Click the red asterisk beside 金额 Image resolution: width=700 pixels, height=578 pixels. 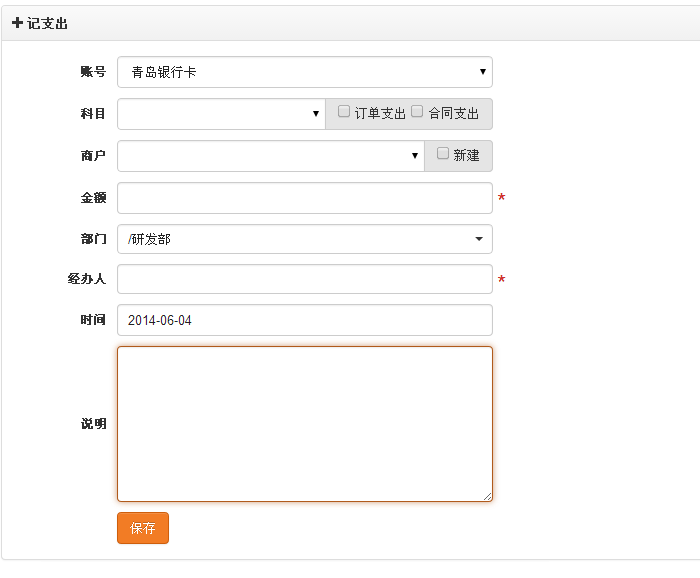coord(501,197)
